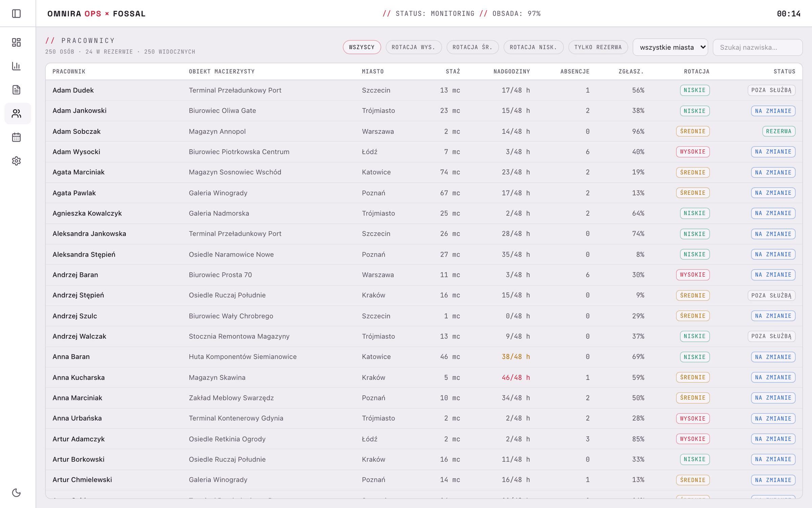Open Anna Kucharska employee row
The width and height of the screenshot is (812, 508).
point(424,377)
